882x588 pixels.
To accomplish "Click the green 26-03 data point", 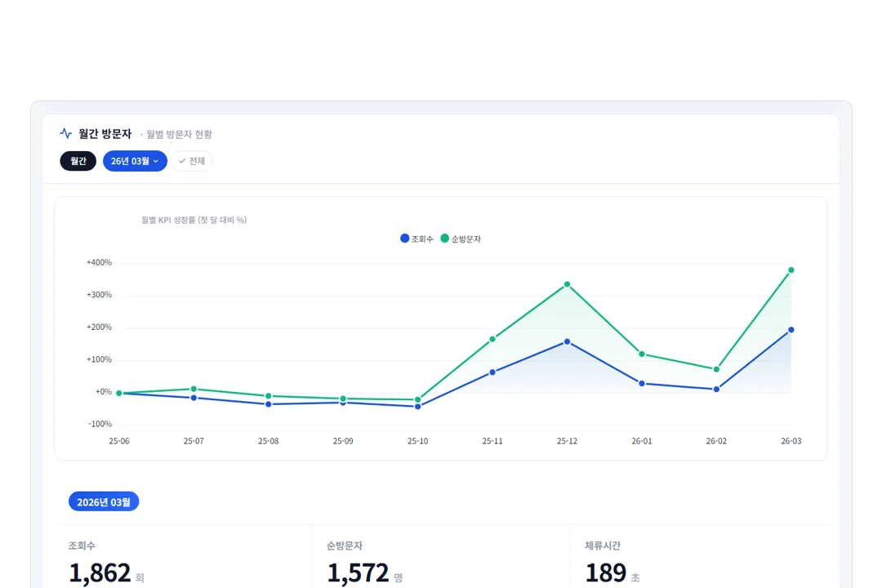I will (x=791, y=270).
